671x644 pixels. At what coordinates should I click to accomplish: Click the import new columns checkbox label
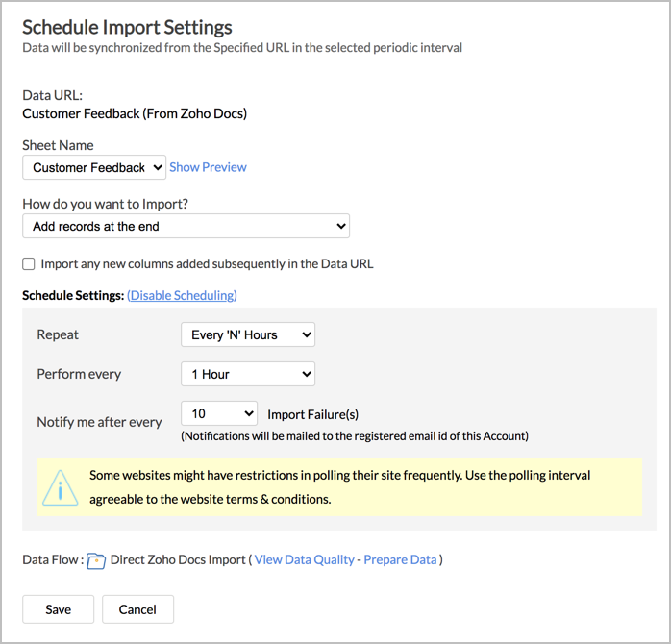[207, 264]
